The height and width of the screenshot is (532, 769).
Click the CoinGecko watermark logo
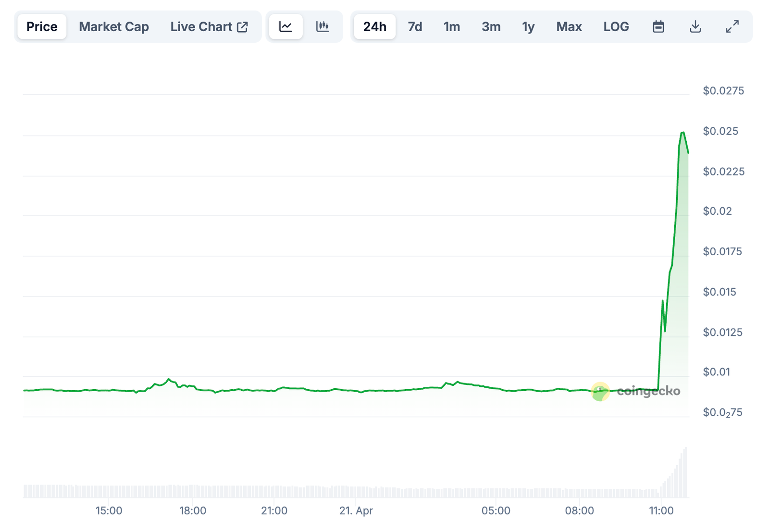tap(636, 391)
